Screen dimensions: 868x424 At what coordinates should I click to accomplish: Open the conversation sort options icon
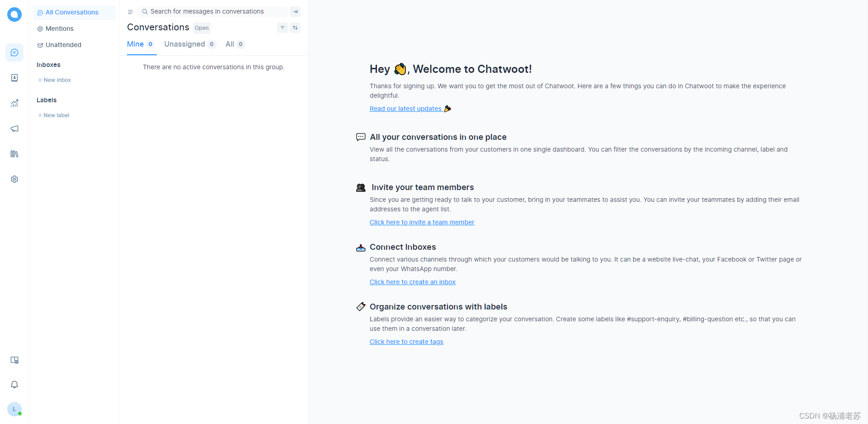click(295, 28)
